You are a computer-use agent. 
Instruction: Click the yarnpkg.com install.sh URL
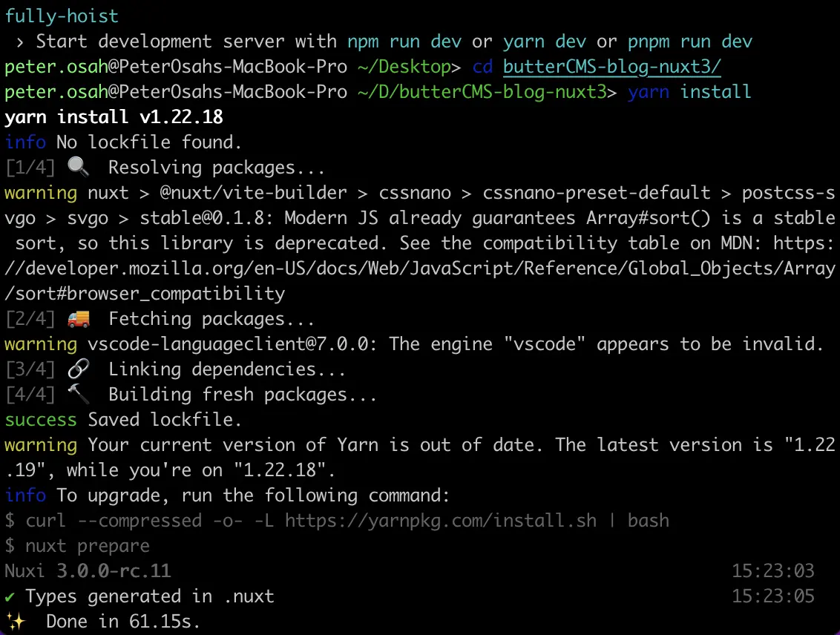point(440,521)
